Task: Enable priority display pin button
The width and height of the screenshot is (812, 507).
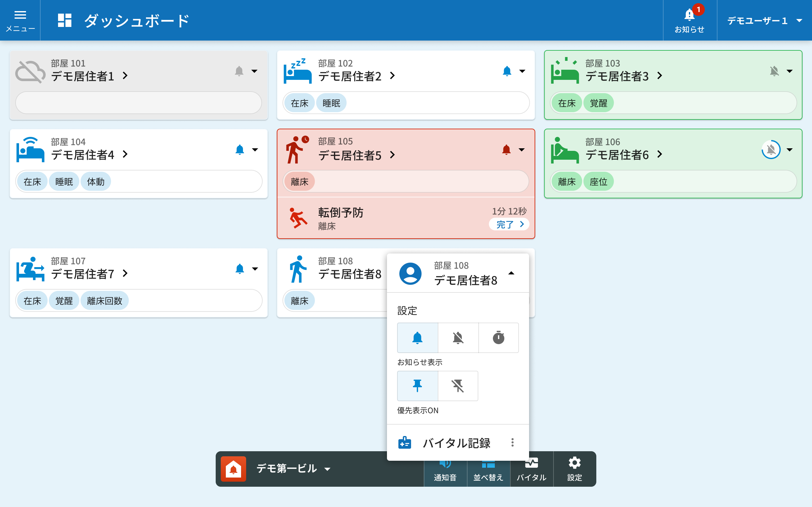Action: point(417,386)
